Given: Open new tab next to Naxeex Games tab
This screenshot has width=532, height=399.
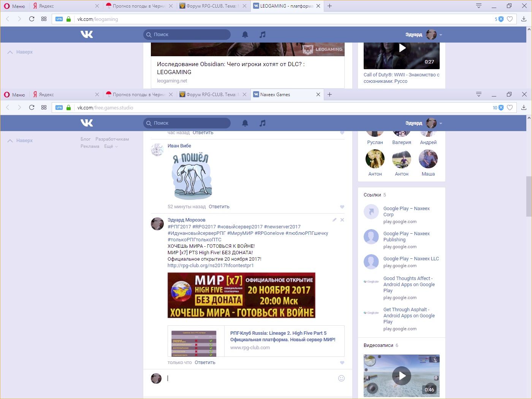Looking at the screenshot, I should 329,95.
